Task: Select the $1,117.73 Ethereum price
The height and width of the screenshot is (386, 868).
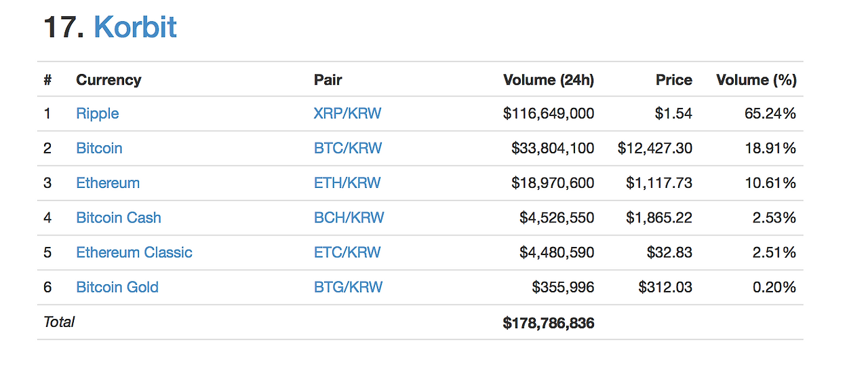Action: pyautogui.click(x=659, y=182)
